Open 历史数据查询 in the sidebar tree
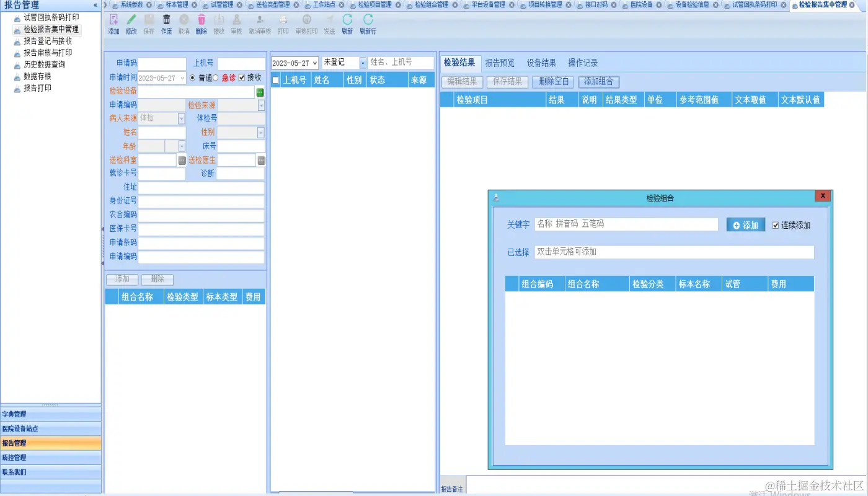Image resolution: width=868 pixels, height=496 pixels. click(44, 64)
